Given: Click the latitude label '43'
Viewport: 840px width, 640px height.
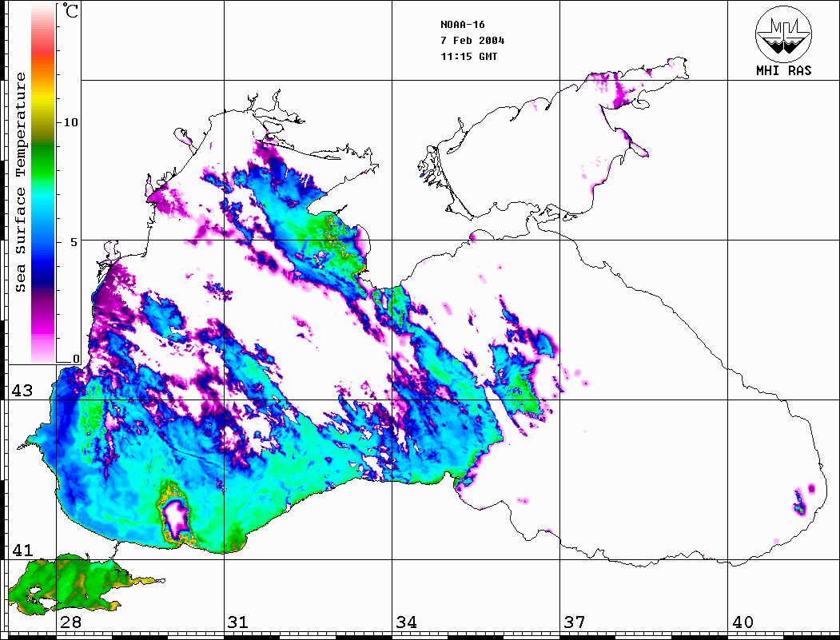Looking at the screenshot, I should pos(22,391).
